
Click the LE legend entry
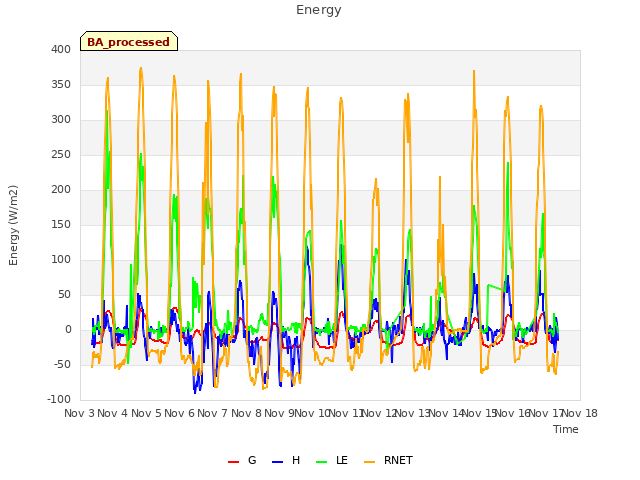click(332, 460)
